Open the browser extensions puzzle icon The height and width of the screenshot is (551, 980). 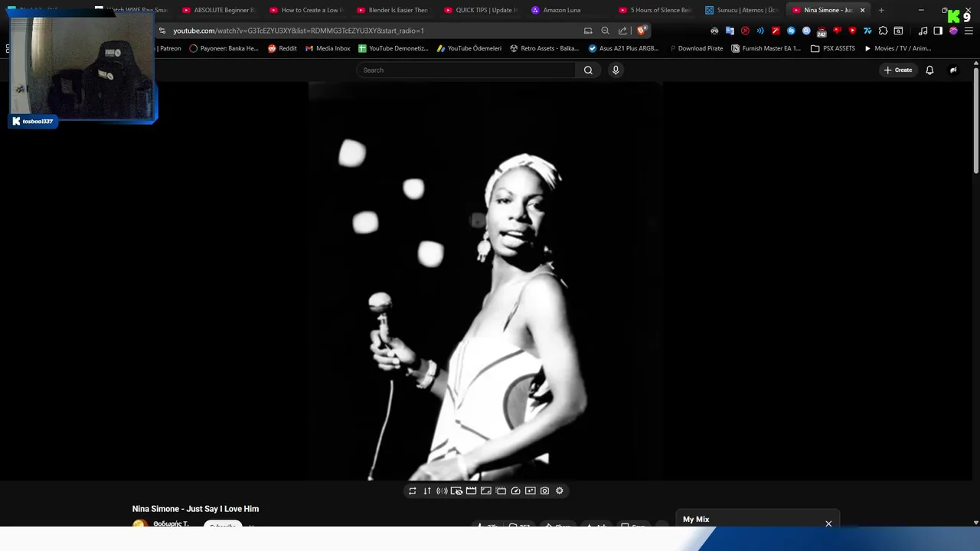point(883,31)
